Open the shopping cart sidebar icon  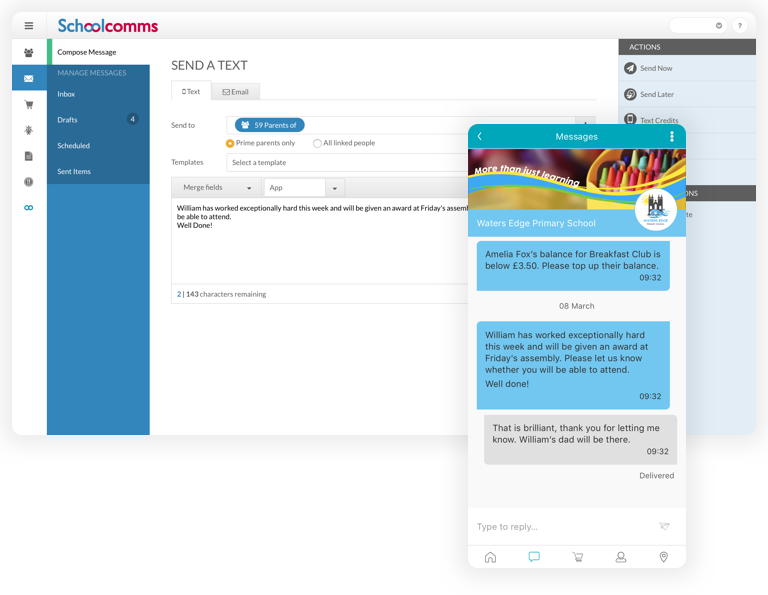pyautogui.click(x=29, y=104)
